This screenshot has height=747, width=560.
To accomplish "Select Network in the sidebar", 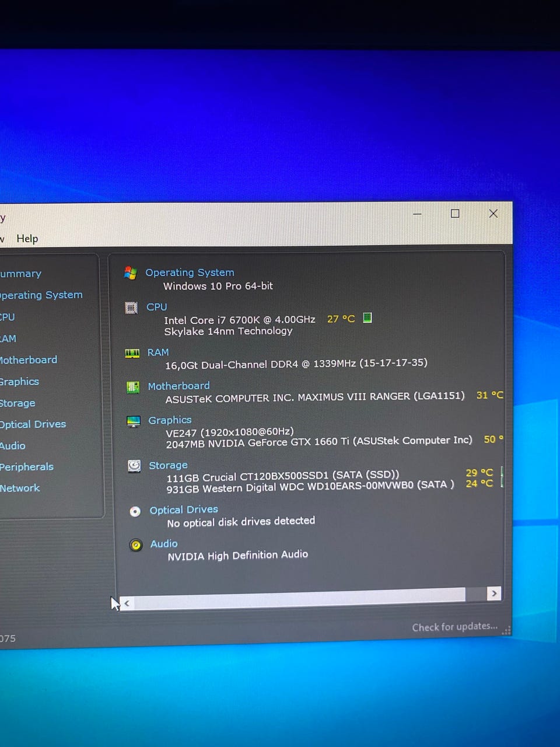I will click(20, 488).
